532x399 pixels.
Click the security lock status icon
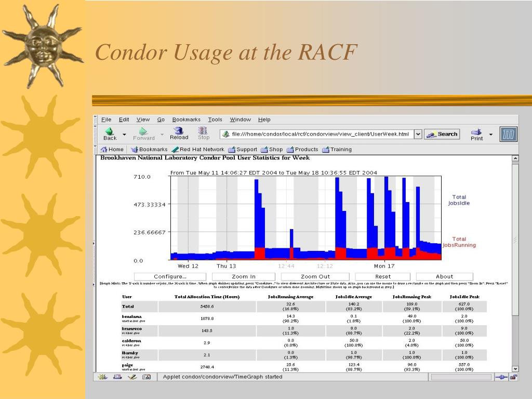coord(513,377)
